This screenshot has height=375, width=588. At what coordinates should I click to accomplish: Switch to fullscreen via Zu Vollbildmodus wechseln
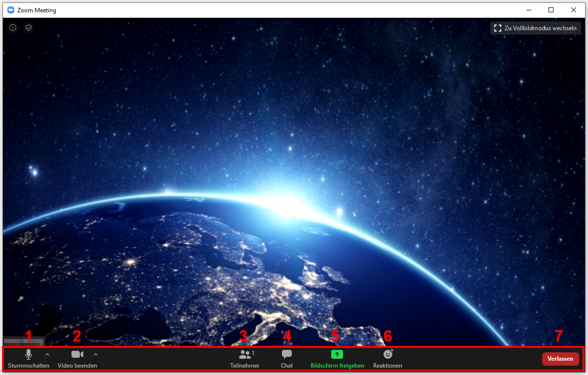pyautogui.click(x=535, y=28)
